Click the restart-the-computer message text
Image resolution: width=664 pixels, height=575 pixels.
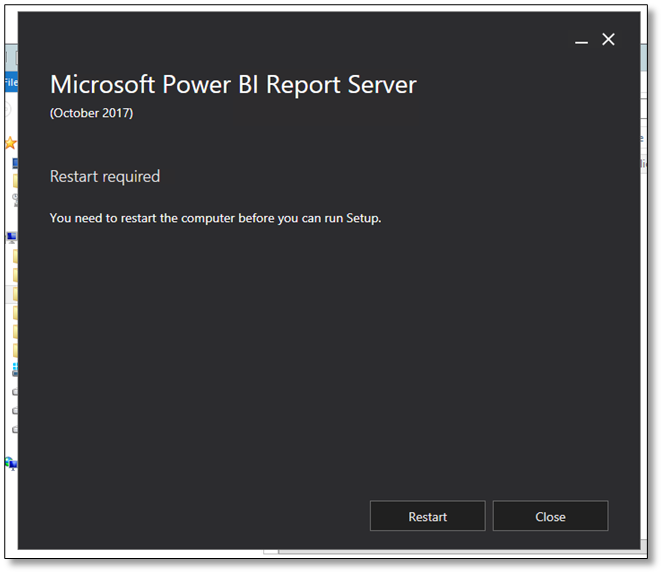click(x=216, y=218)
